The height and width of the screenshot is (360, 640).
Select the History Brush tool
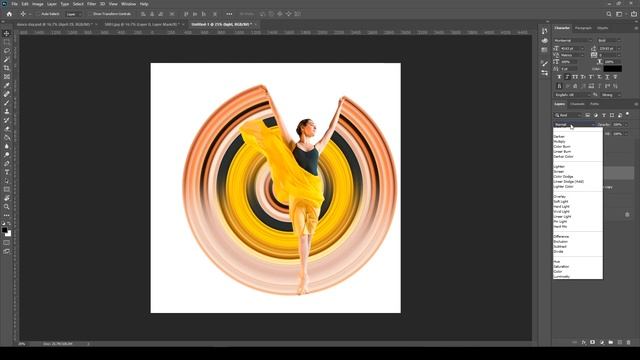(x=7, y=120)
